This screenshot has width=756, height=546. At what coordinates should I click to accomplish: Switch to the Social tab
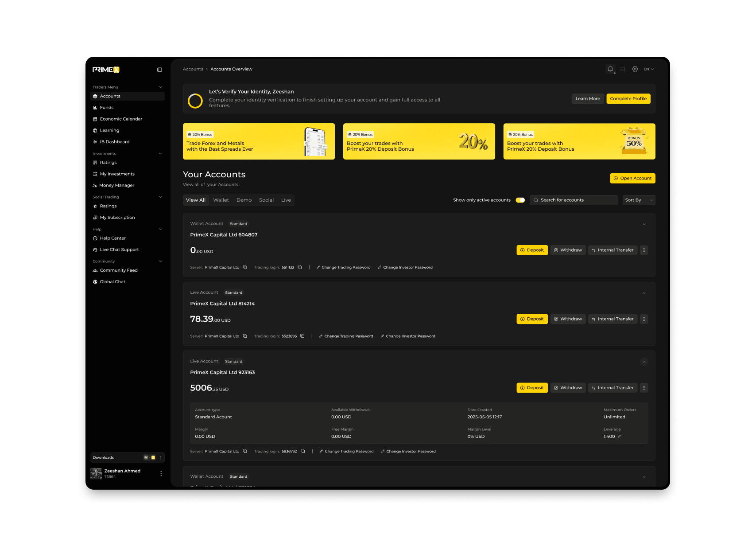click(x=267, y=200)
